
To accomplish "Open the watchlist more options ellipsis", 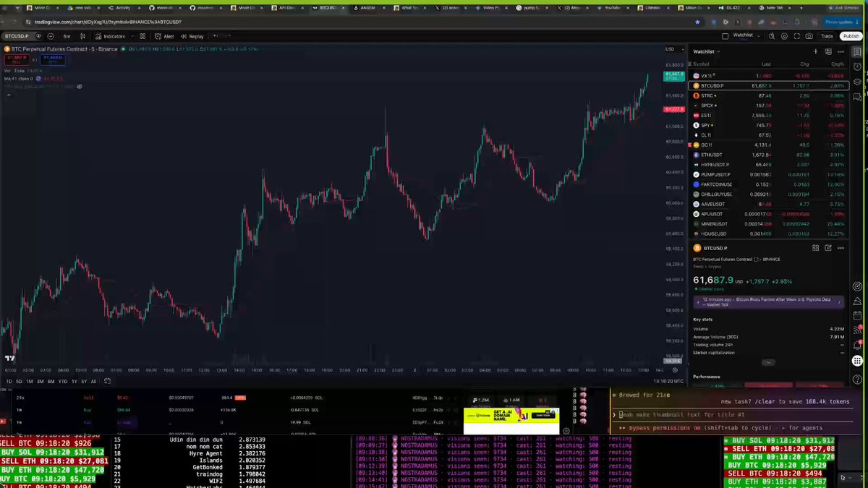I will click(841, 52).
